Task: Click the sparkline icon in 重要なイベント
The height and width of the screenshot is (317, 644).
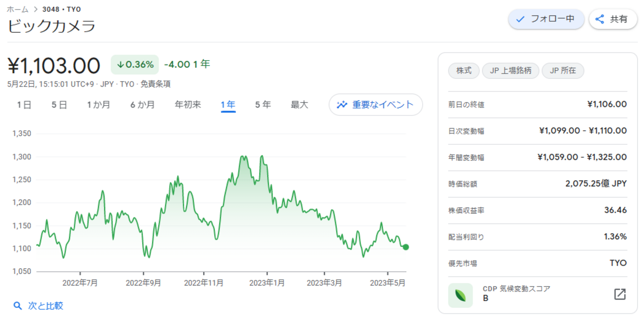Action: [342, 105]
